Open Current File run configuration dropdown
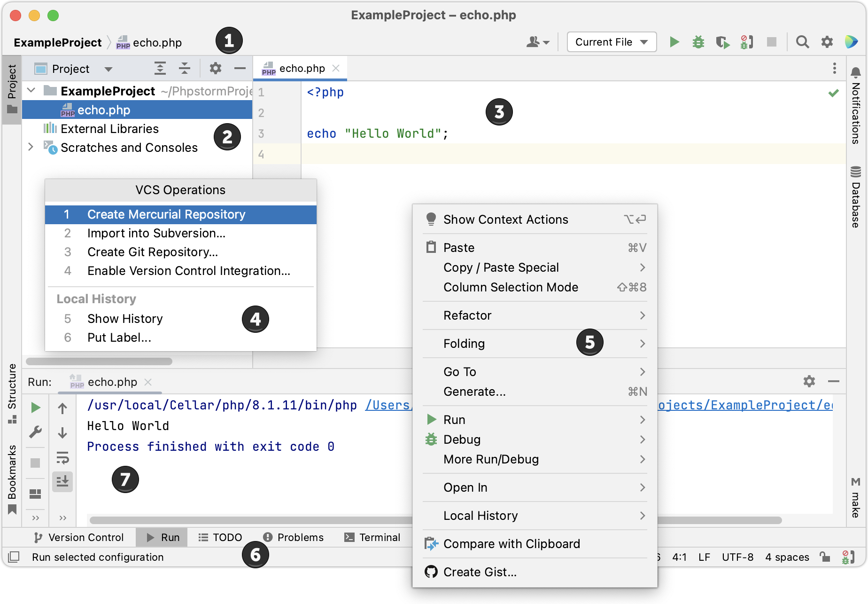The height and width of the screenshot is (604, 868). tap(612, 42)
